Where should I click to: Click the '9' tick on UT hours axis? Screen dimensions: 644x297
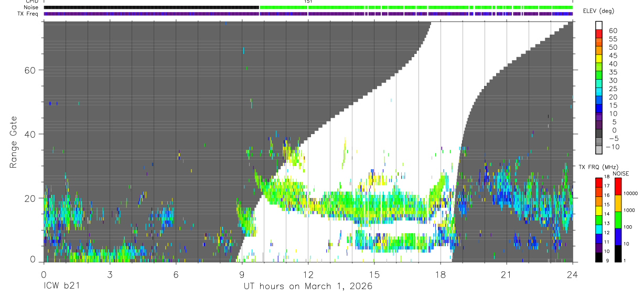(242, 274)
